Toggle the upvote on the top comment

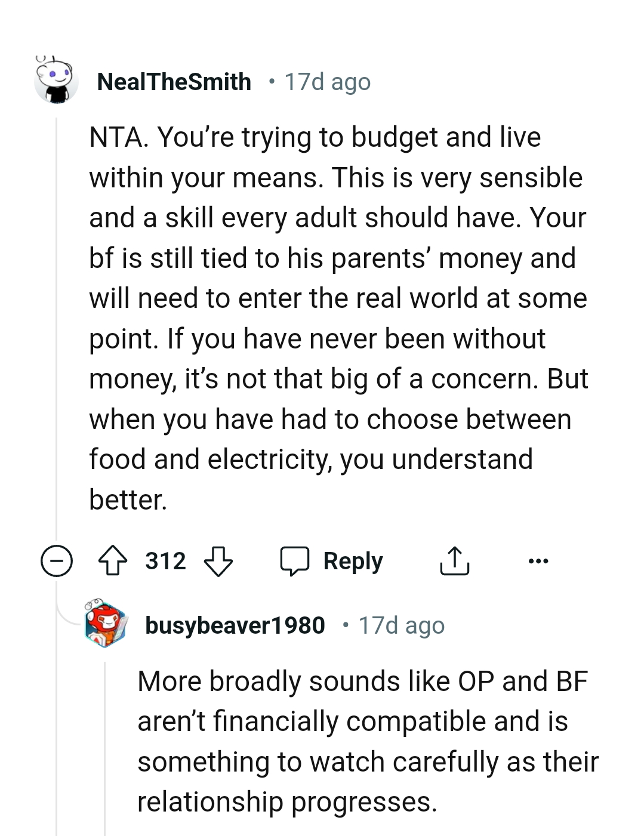116,560
